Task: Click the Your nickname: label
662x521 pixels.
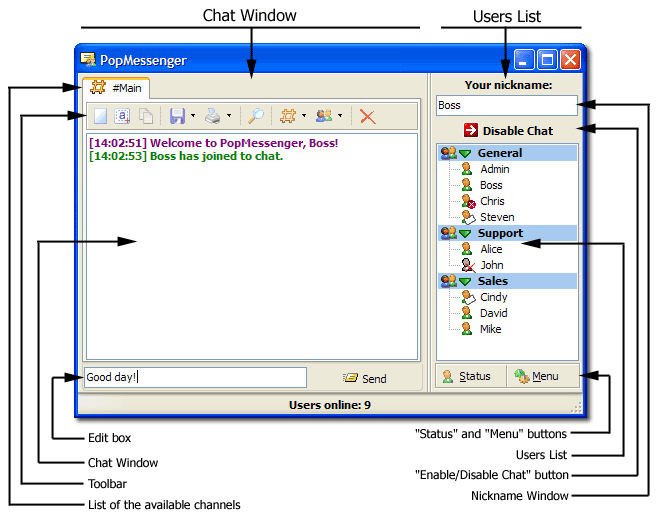Action: coord(508,85)
